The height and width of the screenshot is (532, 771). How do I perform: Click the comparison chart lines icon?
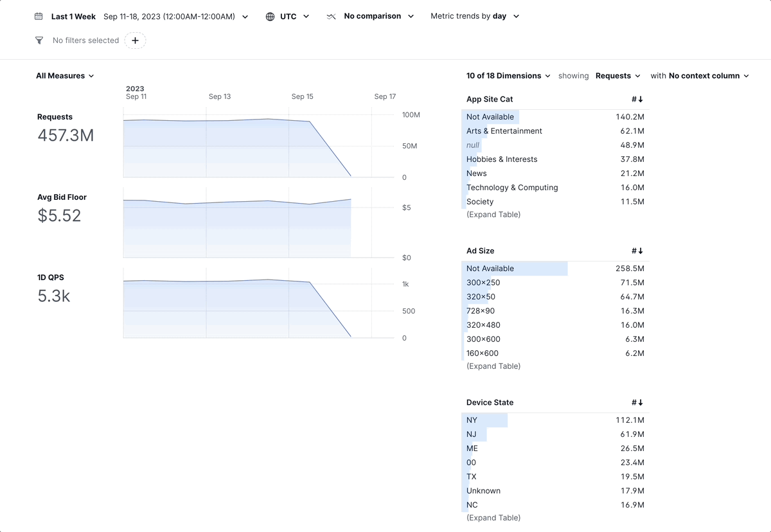(x=332, y=15)
